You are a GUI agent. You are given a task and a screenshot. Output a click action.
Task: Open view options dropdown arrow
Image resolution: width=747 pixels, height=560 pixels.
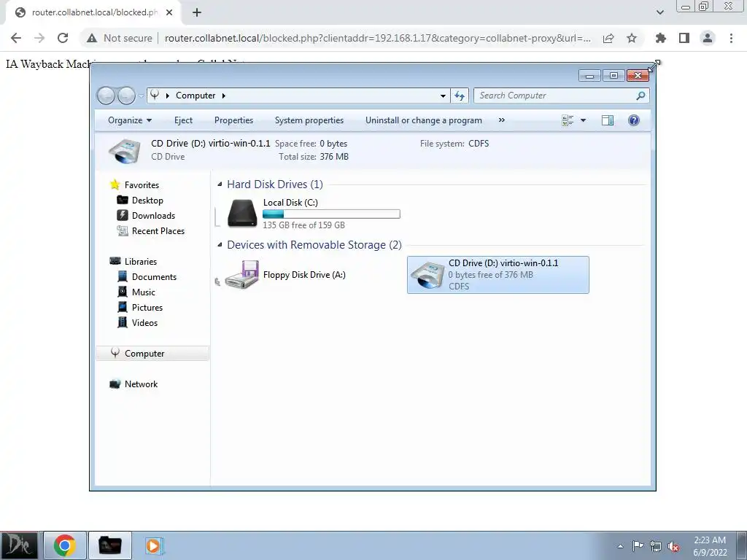(583, 120)
